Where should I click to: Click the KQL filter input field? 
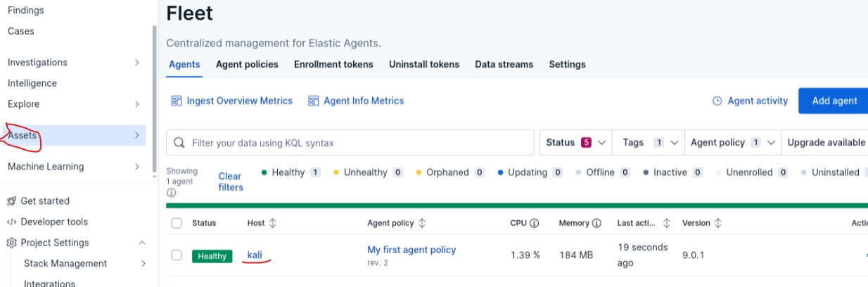(x=350, y=143)
